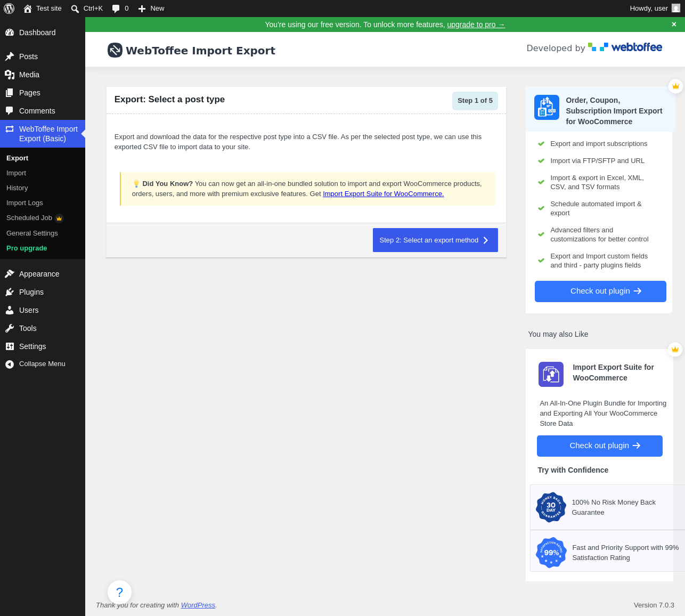Open the question mark help button
Viewport: 685px width, 616px height.
119,592
